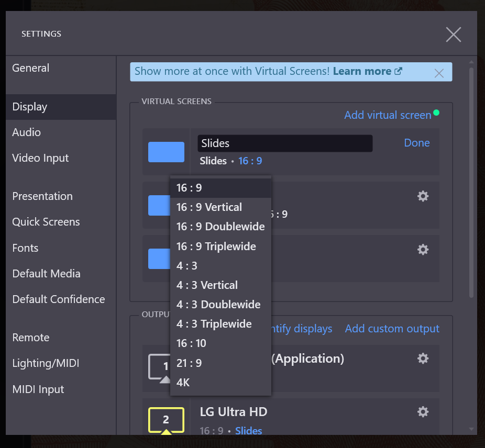The height and width of the screenshot is (448, 485).
Task: Click the Slides blue screen thumbnail
Action: (166, 152)
